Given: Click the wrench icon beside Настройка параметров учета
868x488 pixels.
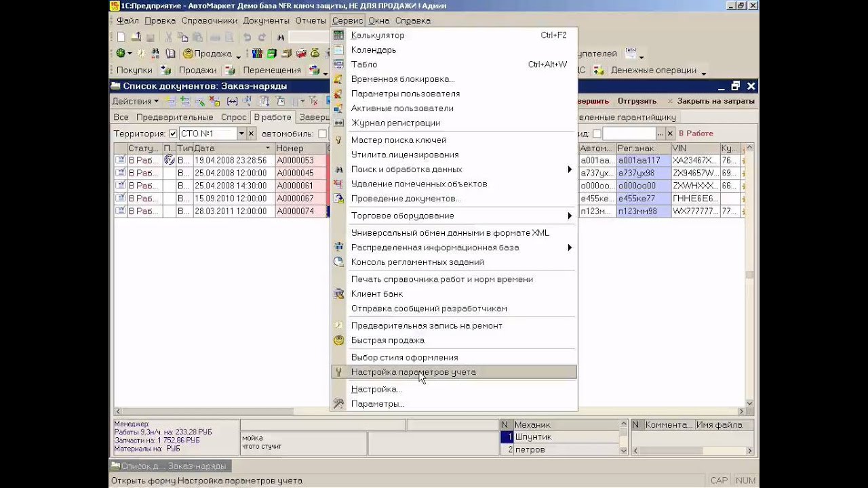Looking at the screenshot, I should [x=338, y=372].
